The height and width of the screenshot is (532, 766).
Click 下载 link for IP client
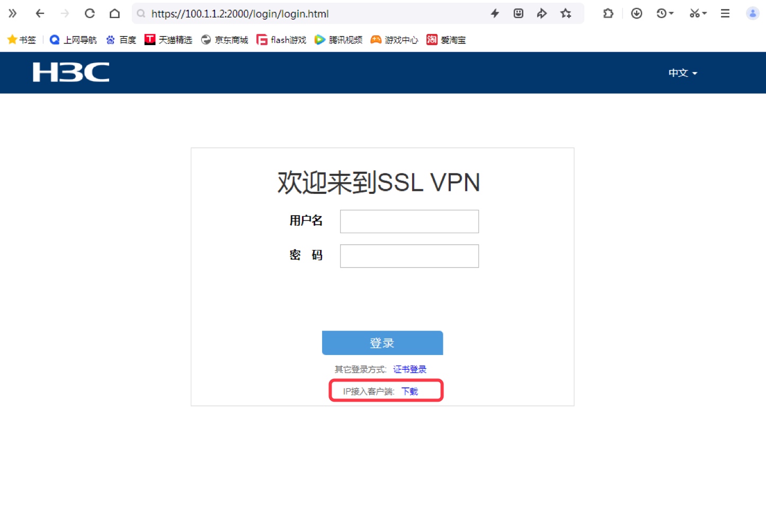409,391
